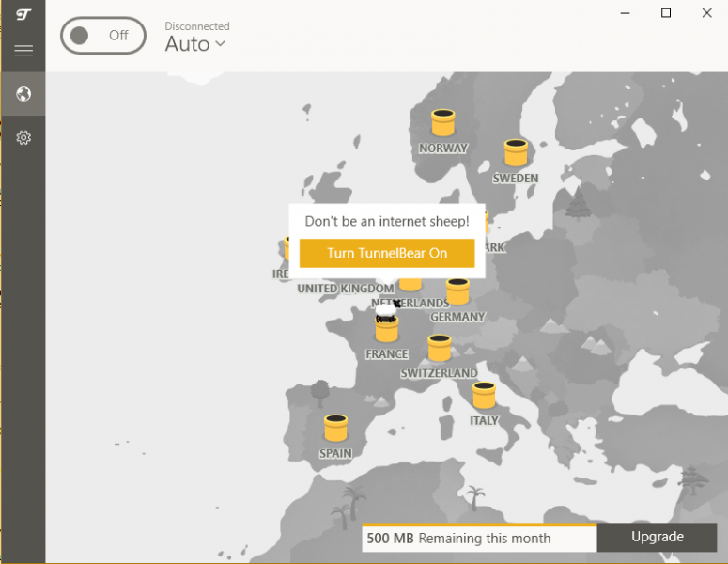
Task: Select the Switzerland tunnel
Action: point(440,348)
